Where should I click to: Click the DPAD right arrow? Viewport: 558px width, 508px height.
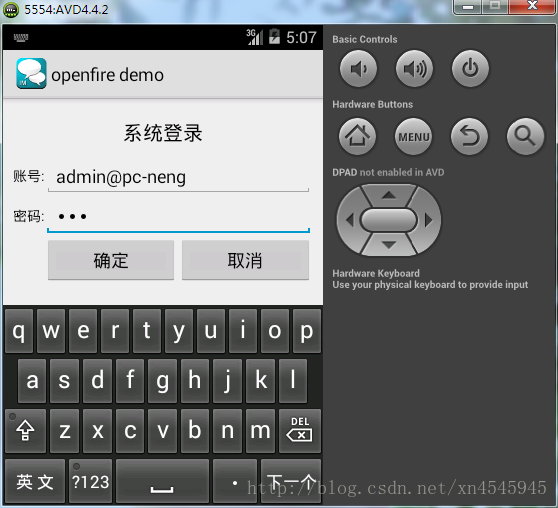point(428,220)
